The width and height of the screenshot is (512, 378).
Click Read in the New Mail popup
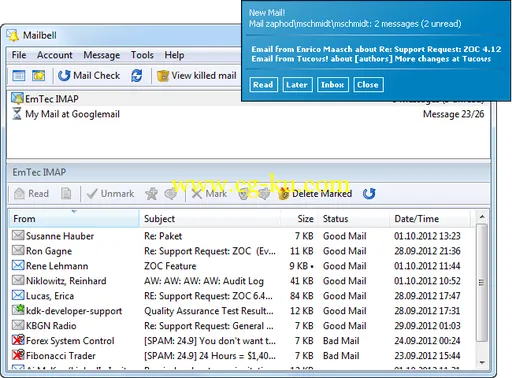tap(263, 85)
